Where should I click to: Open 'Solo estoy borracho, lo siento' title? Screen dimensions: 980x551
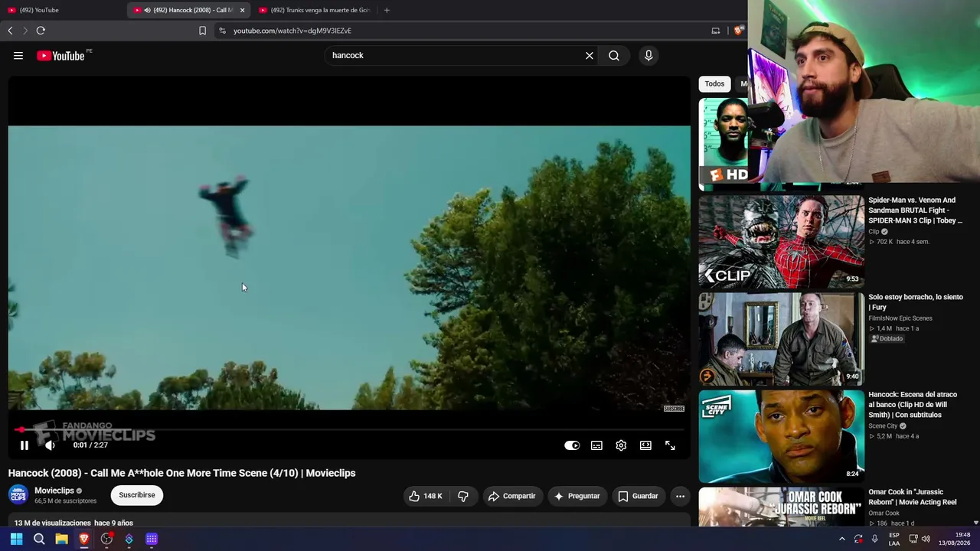[916, 302]
